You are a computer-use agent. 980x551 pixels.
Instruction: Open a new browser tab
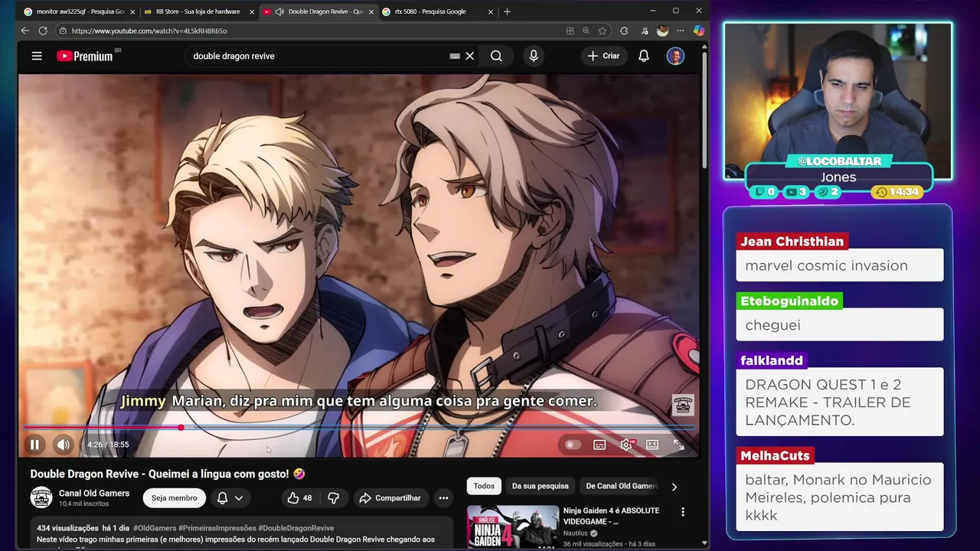click(x=507, y=11)
